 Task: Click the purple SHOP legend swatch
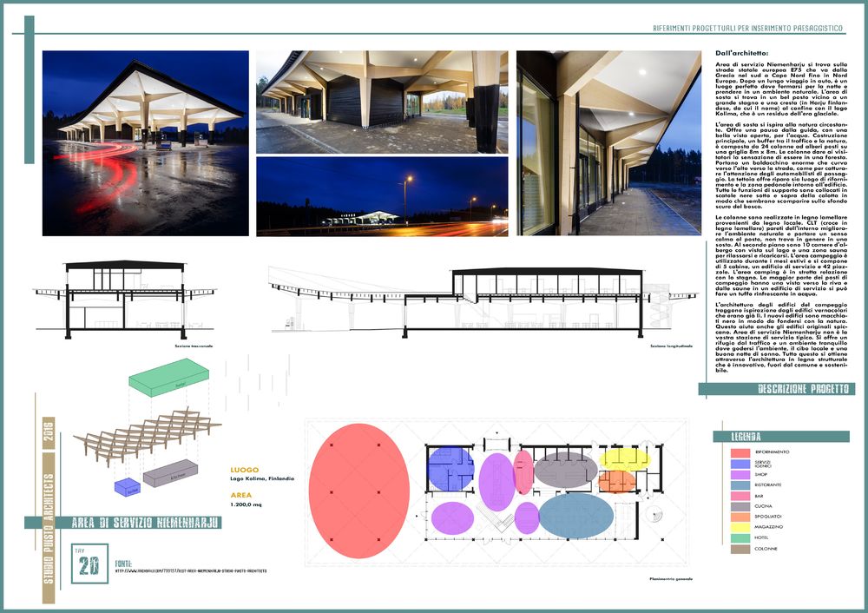[740, 475]
